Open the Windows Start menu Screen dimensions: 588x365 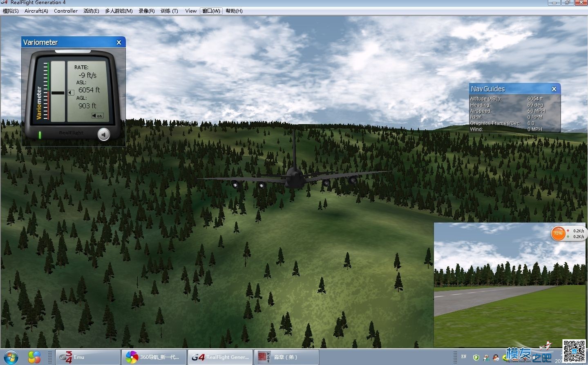pos(11,357)
